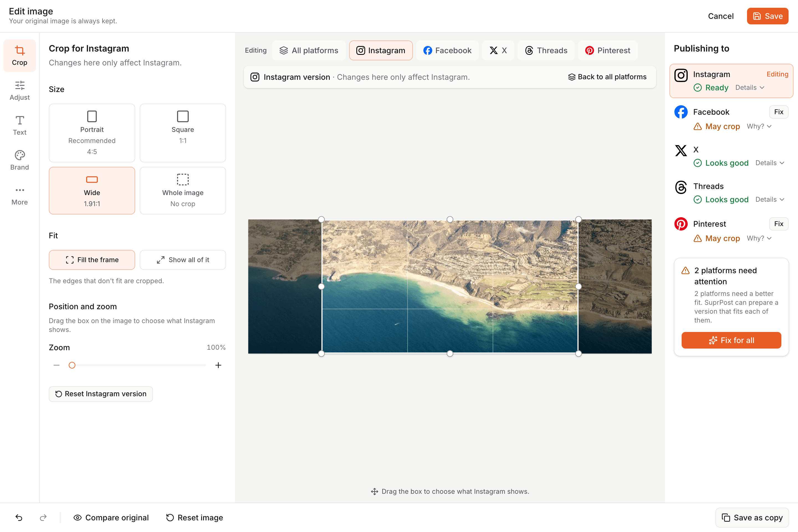
Task: Click Cancel in the header
Action: coord(721,16)
